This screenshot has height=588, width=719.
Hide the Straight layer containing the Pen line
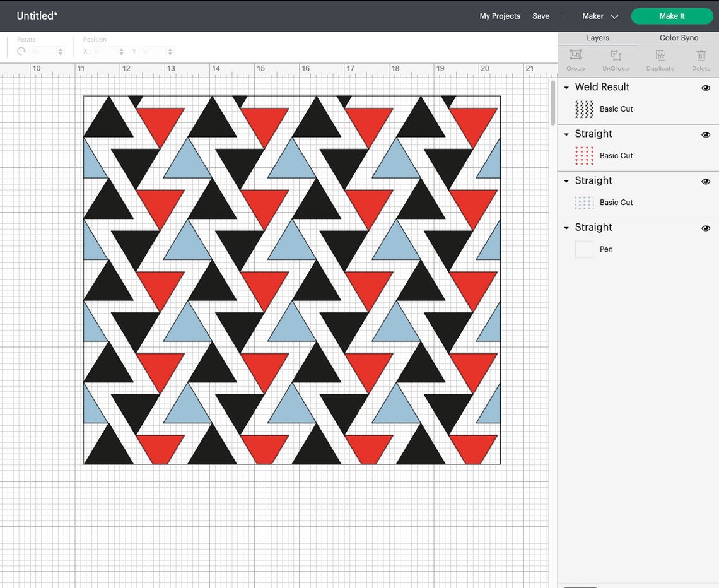click(706, 228)
